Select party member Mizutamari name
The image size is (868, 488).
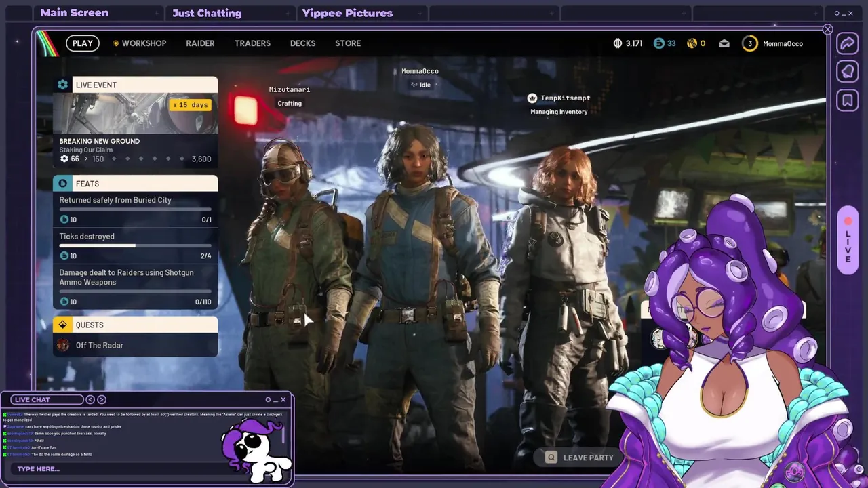(x=290, y=89)
